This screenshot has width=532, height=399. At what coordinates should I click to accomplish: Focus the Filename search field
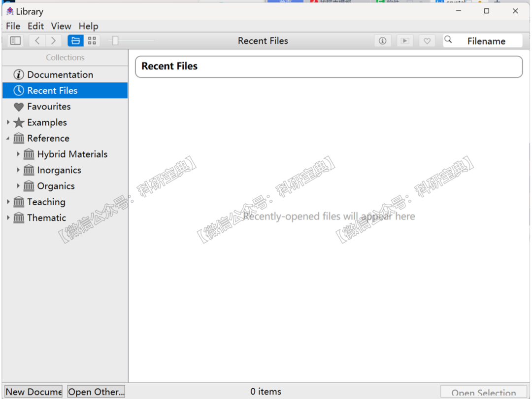[x=483, y=41]
